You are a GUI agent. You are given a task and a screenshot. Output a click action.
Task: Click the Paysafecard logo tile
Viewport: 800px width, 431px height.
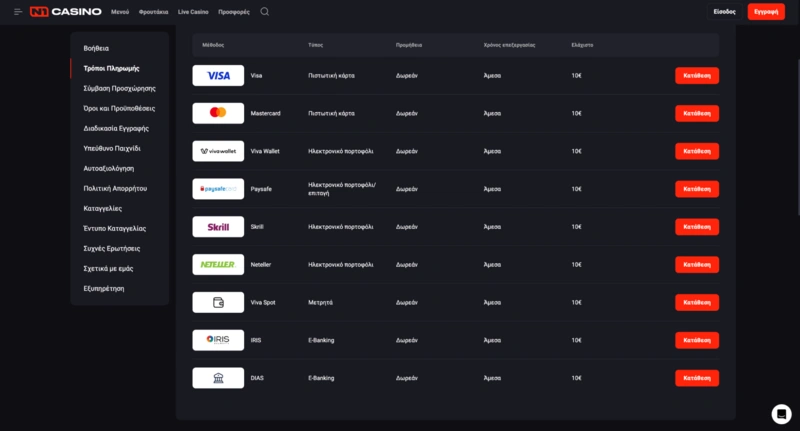pos(218,189)
